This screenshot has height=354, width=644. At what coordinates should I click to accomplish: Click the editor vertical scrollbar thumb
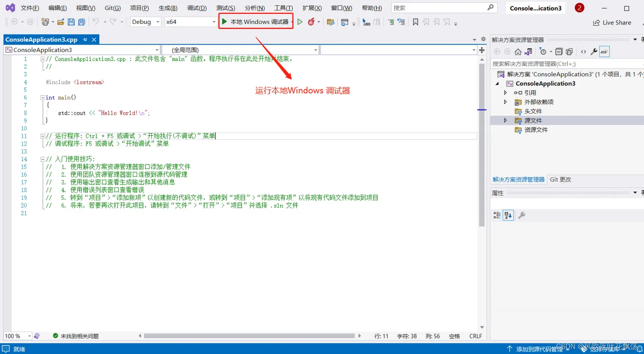coord(482,145)
